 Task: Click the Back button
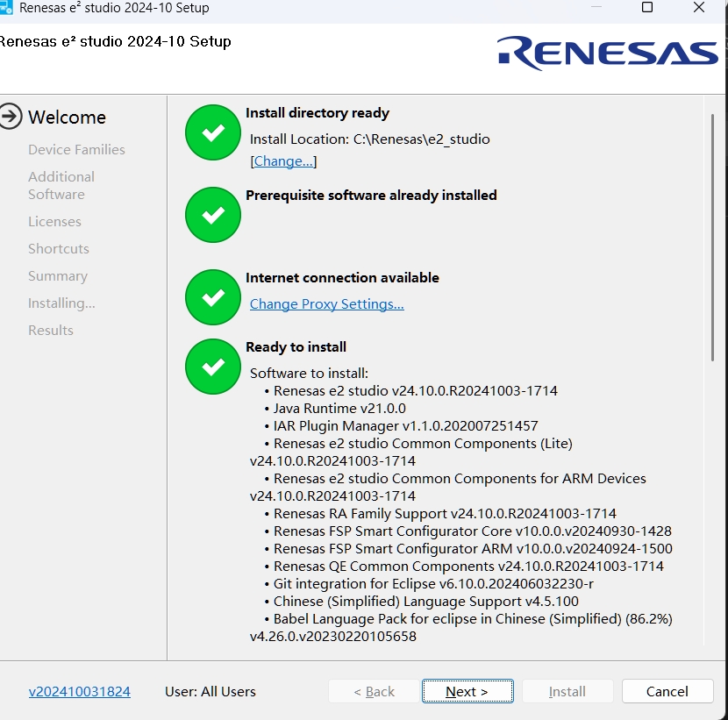[375, 691]
